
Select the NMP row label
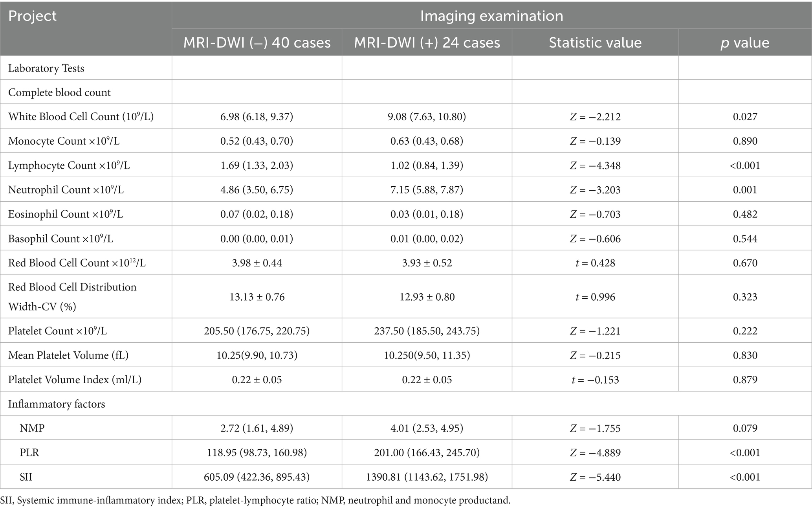(x=32, y=428)
